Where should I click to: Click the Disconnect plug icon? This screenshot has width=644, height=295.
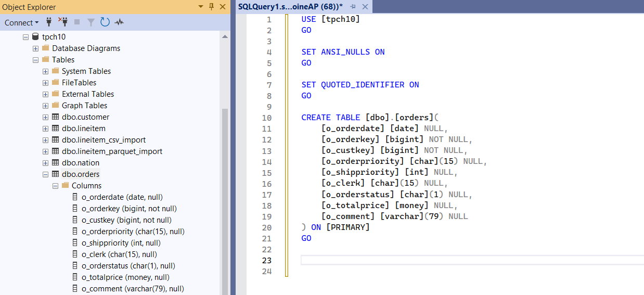(x=63, y=22)
